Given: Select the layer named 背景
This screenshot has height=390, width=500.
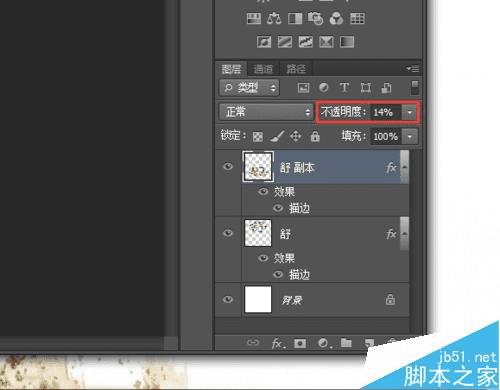Looking at the screenshot, I should point(292,300).
